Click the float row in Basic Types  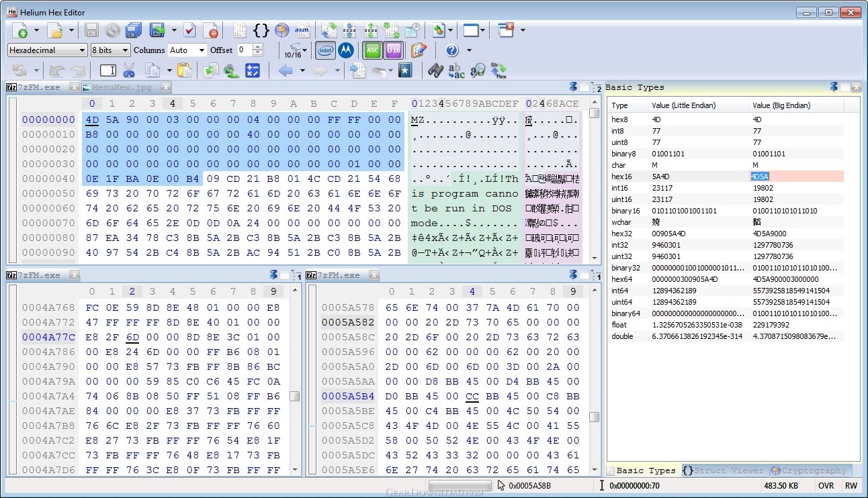point(726,325)
